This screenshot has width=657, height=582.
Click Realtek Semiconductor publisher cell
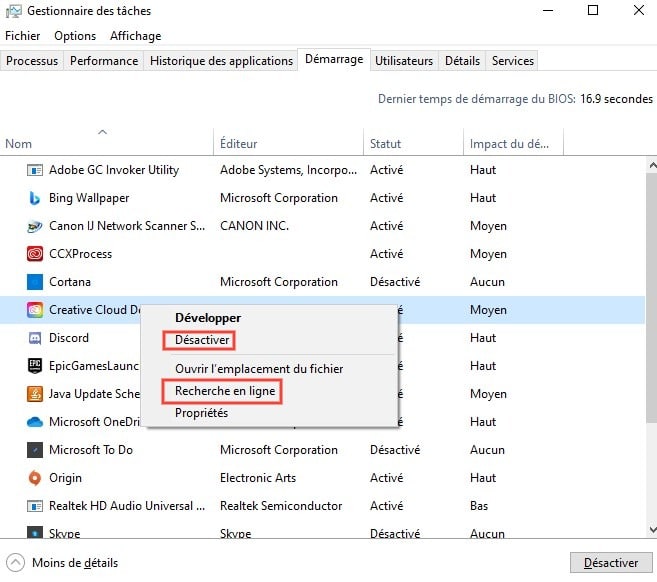point(281,506)
